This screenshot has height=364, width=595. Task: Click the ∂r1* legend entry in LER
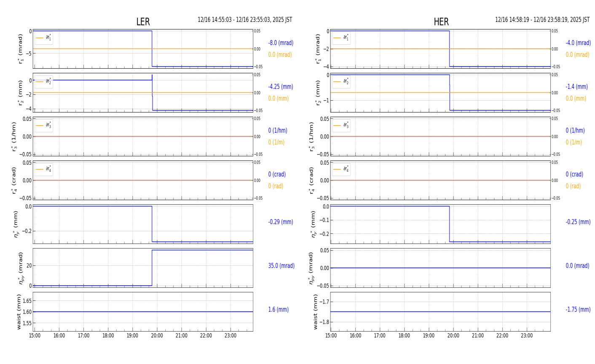pyautogui.click(x=44, y=38)
